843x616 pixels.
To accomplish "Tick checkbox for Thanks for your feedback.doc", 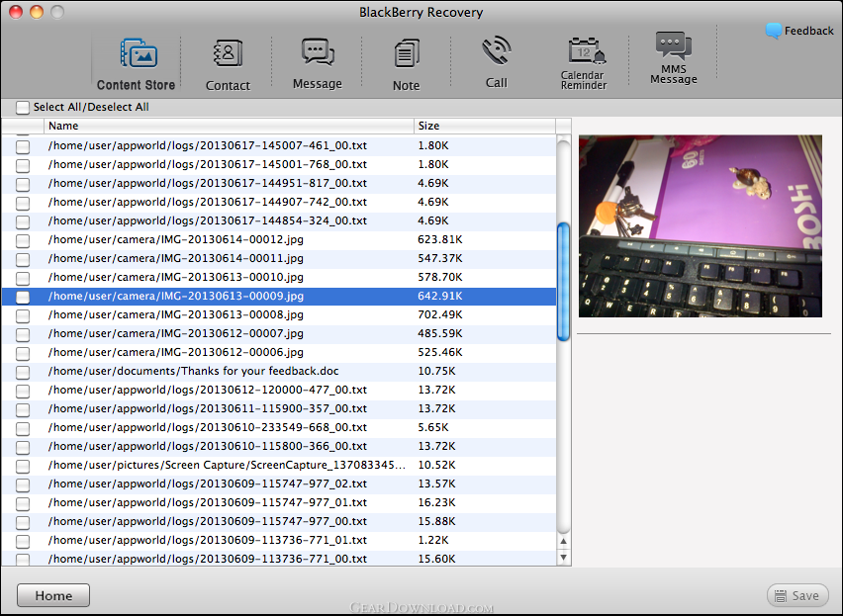I will click(23, 371).
